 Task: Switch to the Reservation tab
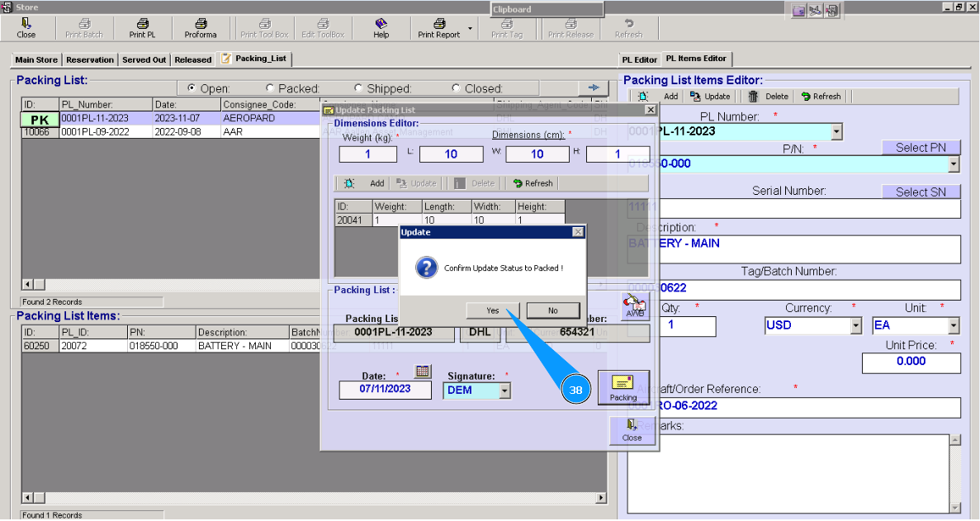tap(90, 59)
